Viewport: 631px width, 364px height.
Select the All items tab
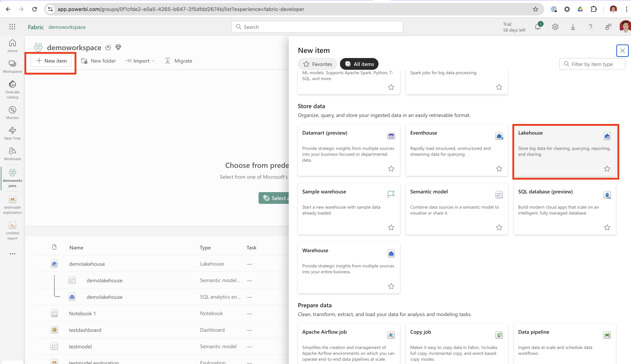(x=359, y=64)
